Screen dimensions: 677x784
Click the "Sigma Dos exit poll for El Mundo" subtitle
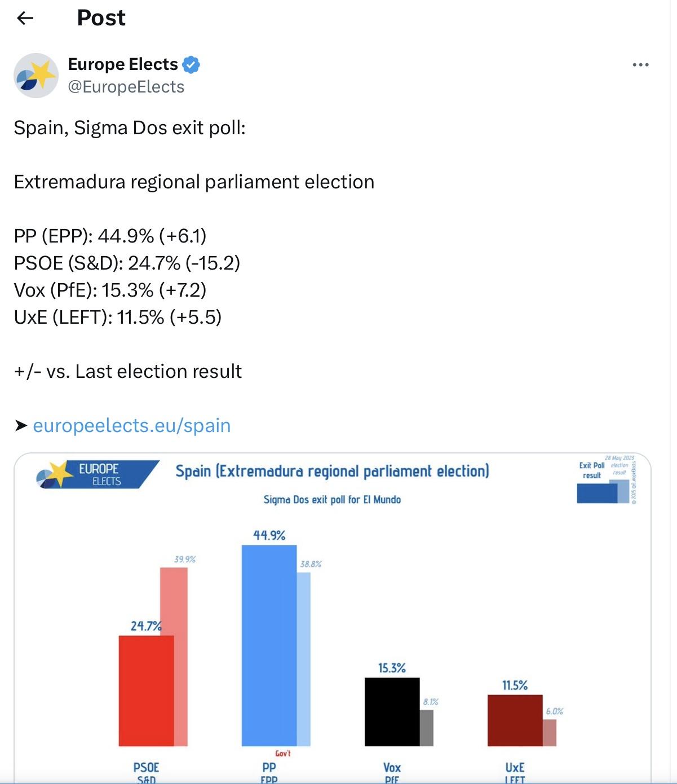pos(332,499)
